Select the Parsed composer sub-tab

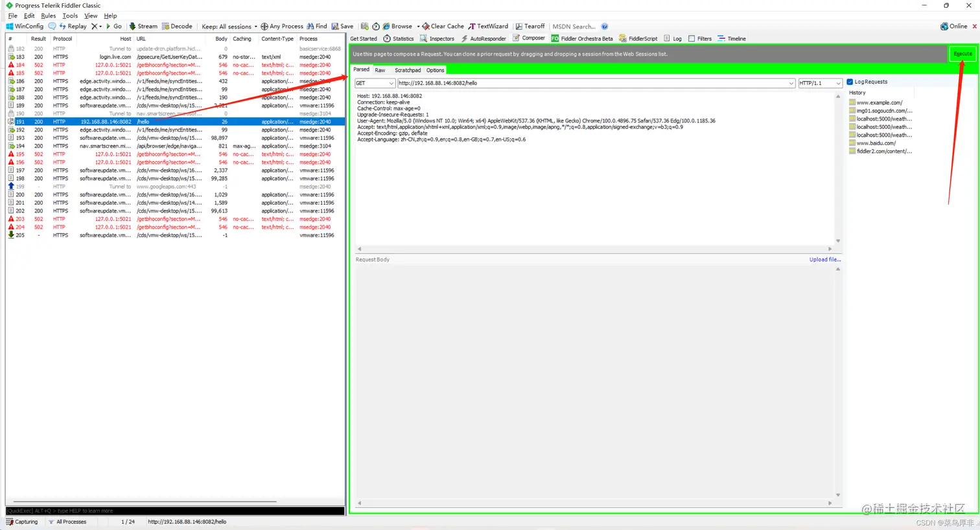point(362,69)
